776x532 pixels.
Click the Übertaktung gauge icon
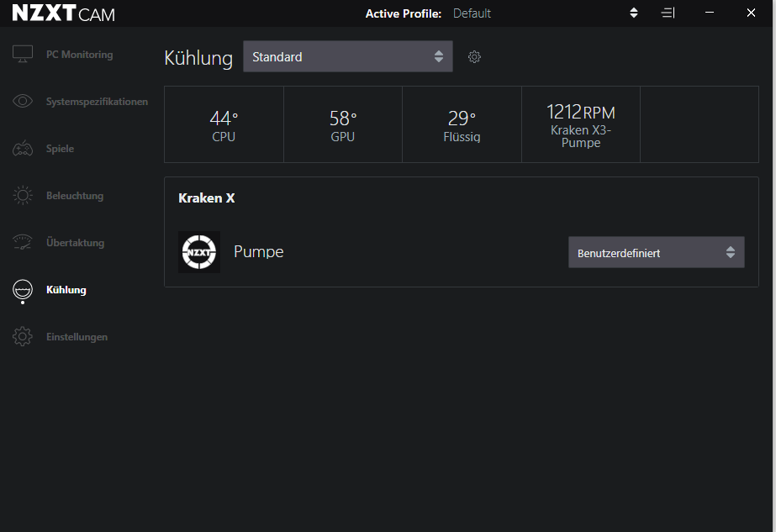point(22,242)
